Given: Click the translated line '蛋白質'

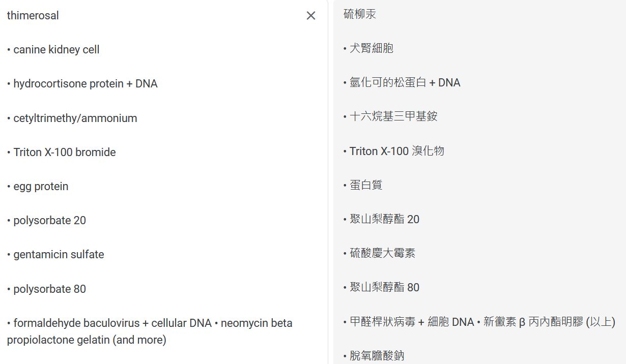Looking at the screenshot, I should [366, 185].
